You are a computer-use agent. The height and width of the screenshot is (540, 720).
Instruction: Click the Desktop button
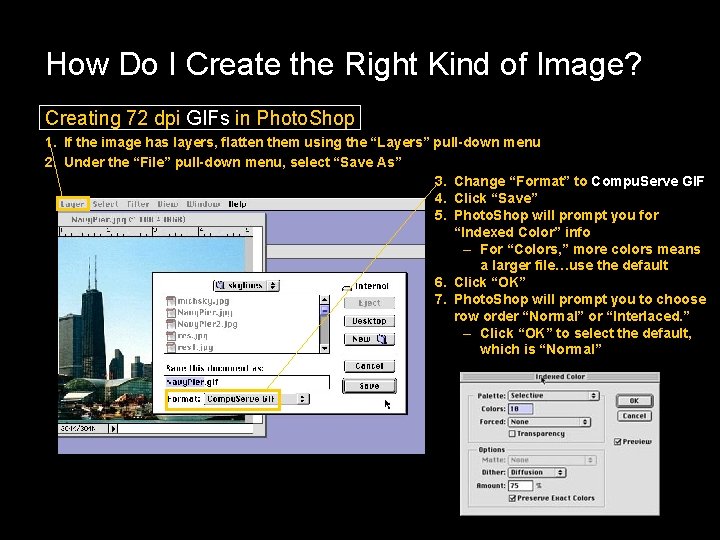[369, 321]
